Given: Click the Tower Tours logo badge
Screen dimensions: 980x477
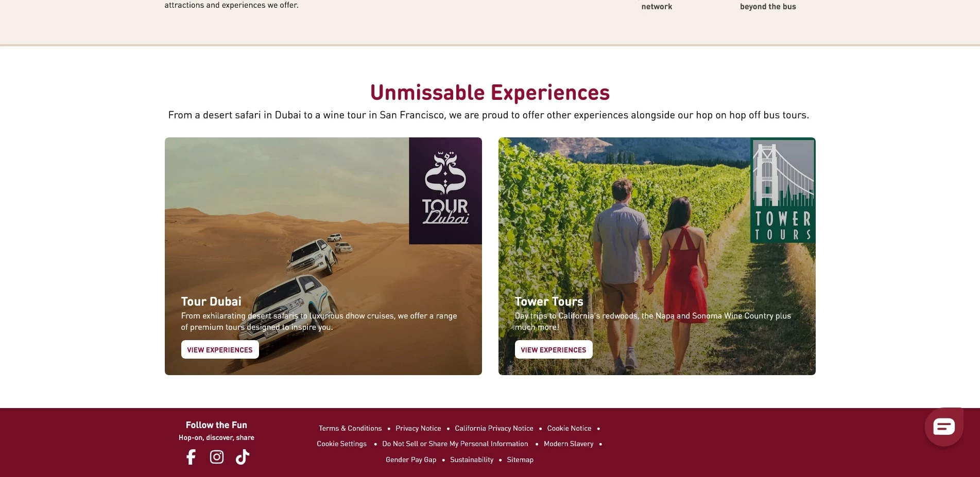Looking at the screenshot, I should (x=783, y=190).
